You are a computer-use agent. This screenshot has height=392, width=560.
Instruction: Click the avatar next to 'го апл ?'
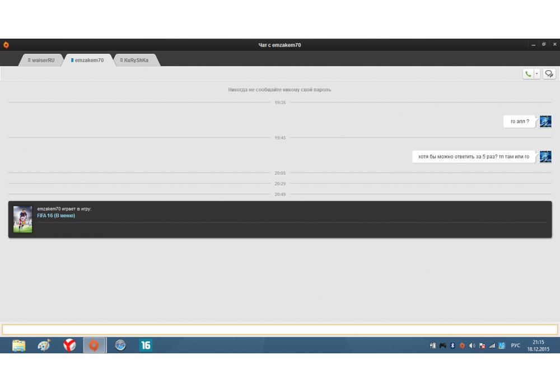545,122
